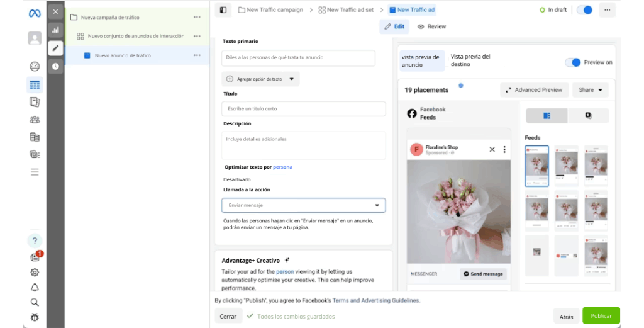The image size is (644, 328).
Task: Toggle the Preview on switch
Action: click(x=572, y=62)
